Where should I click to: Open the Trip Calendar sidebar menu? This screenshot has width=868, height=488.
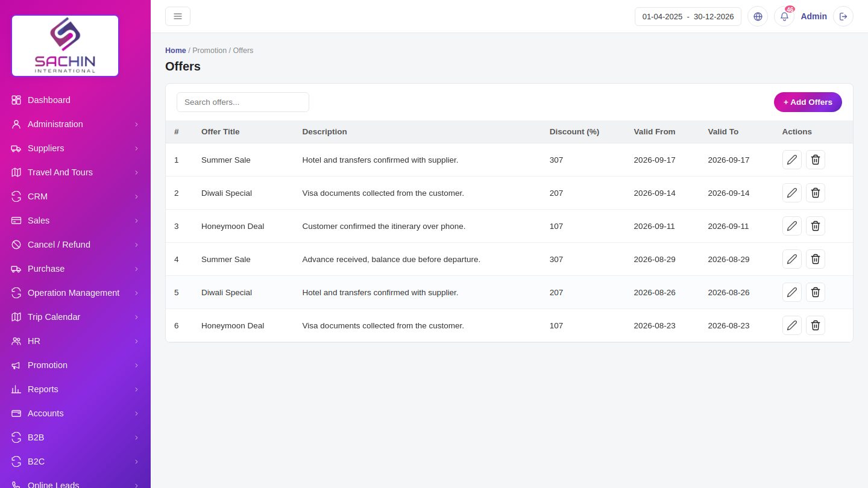coord(75,317)
